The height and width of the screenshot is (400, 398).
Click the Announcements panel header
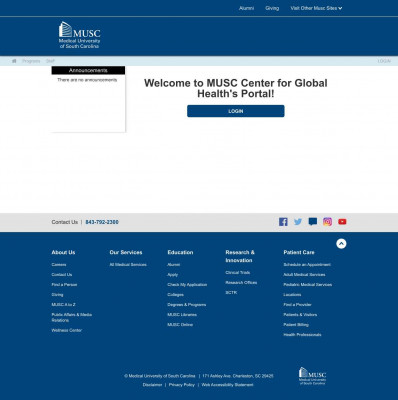pos(88,70)
